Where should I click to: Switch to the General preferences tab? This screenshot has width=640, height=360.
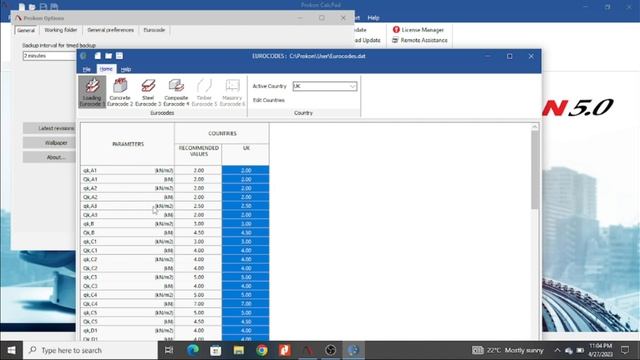coord(111,30)
